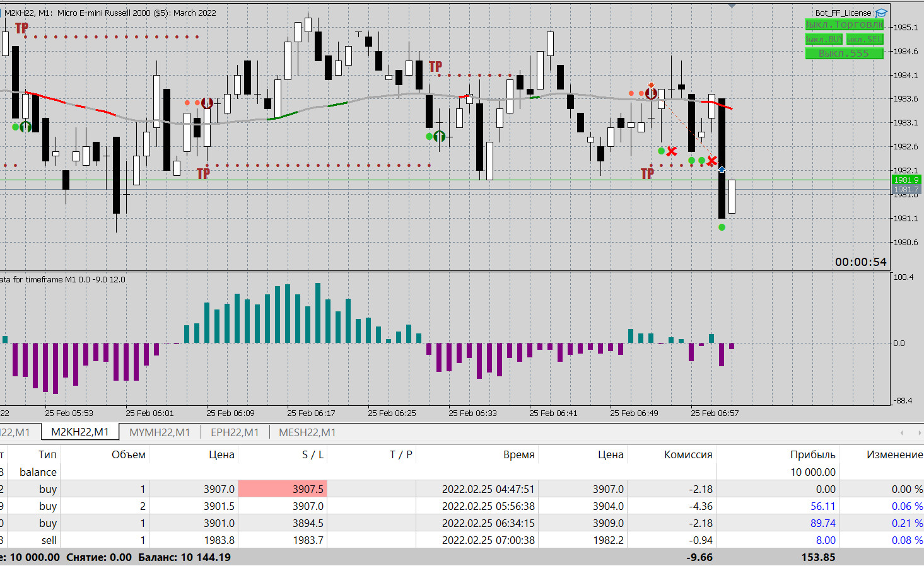Click the chart shift triangle on the top edge
The image size is (924, 566).
(732, 6)
